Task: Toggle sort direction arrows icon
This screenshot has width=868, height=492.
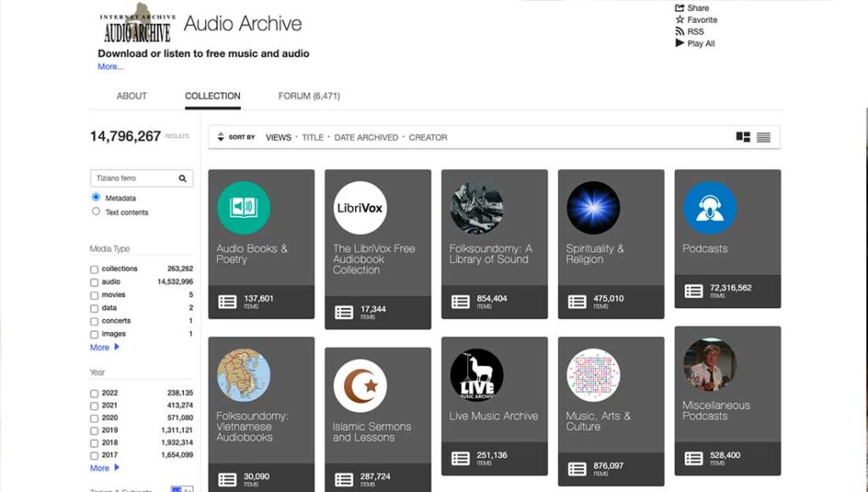Action: click(x=220, y=137)
